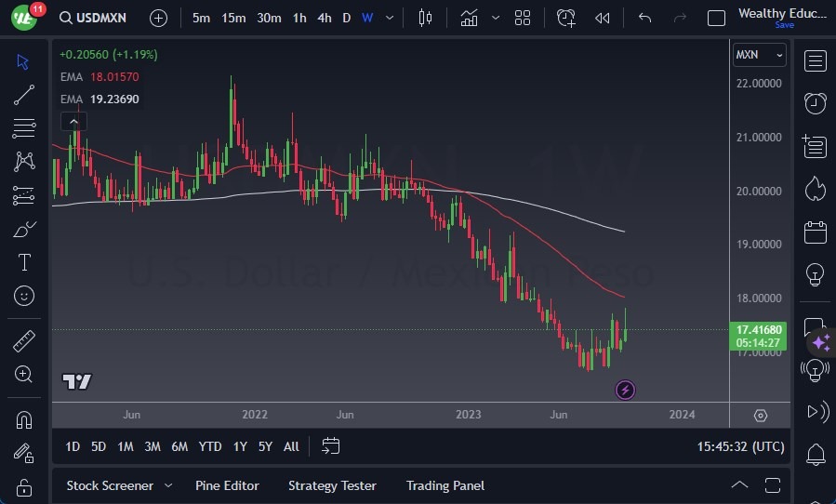Screen dimensions: 836x504
Task: Set date range to 5Y
Action: pyautogui.click(x=265, y=446)
